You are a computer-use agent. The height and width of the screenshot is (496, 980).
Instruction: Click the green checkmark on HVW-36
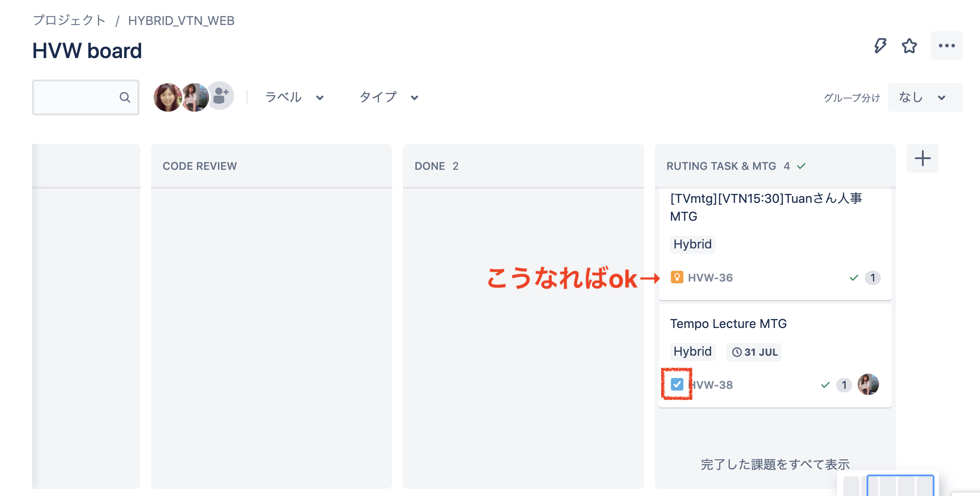click(x=854, y=278)
